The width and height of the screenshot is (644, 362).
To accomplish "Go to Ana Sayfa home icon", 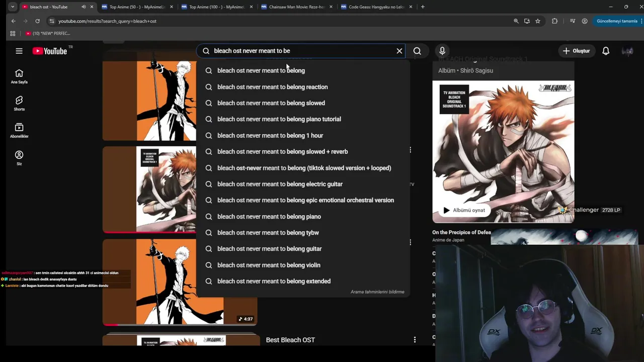I will point(19,76).
